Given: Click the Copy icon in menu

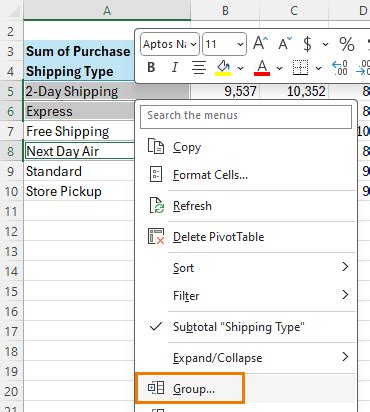Looking at the screenshot, I should (156, 146).
